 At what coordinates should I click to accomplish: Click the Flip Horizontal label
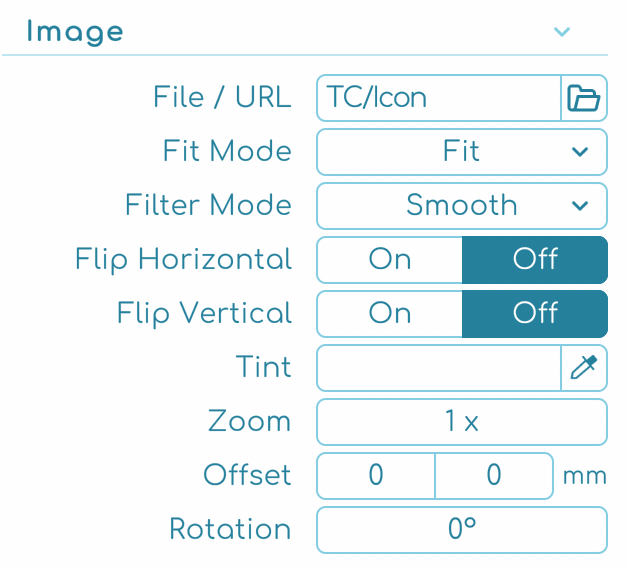point(183,260)
